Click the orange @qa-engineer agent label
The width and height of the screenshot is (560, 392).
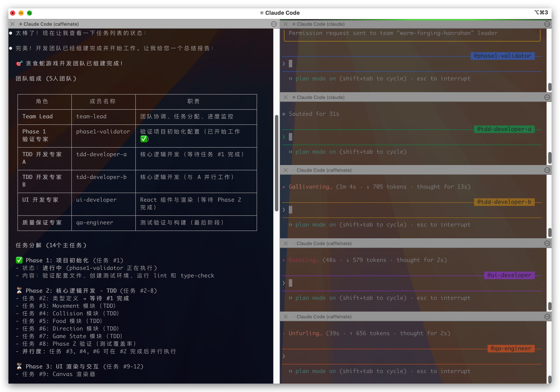click(511, 348)
